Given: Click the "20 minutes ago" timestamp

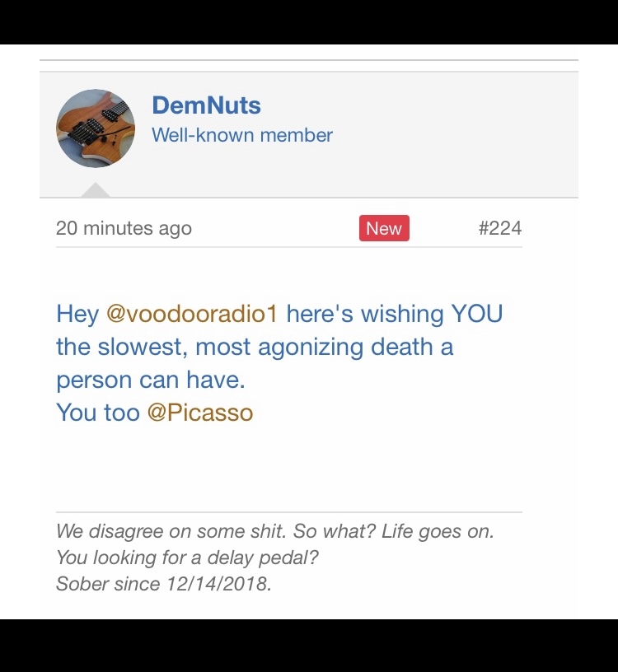Looking at the screenshot, I should click(x=124, y=228).
